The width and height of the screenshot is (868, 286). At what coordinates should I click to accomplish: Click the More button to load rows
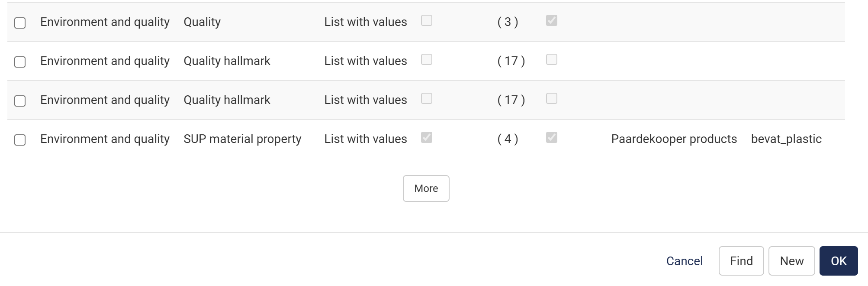[426, 188]
